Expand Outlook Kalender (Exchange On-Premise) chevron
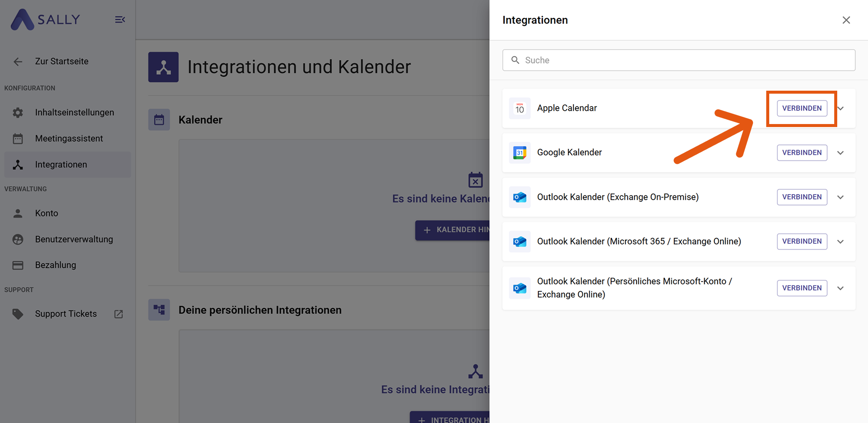Viewport: 868px width, 423px height. coord(841,197)
